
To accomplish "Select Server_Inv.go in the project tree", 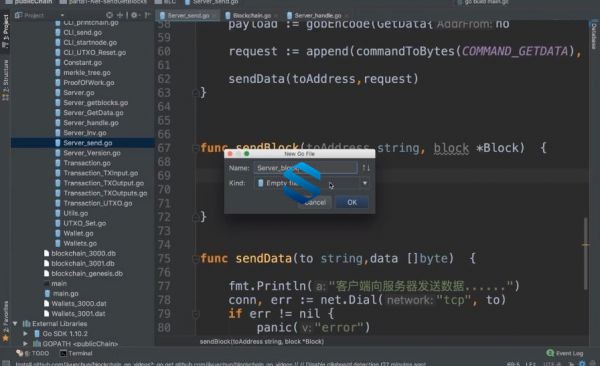I will (85, 132).
